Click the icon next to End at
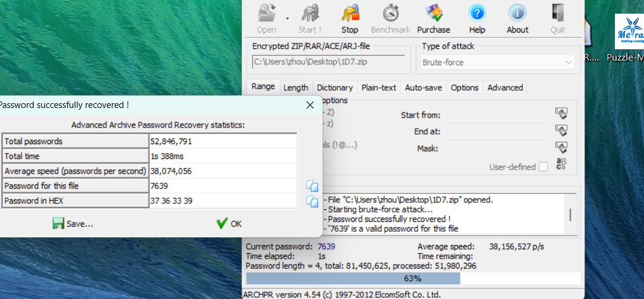644x299 pixels. [561, 131]
